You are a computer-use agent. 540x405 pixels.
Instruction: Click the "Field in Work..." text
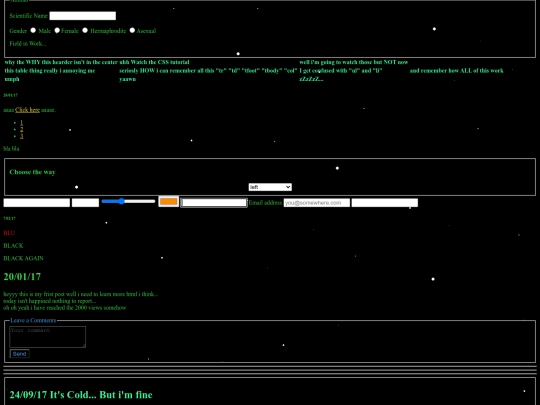click(x=28, y=43)
